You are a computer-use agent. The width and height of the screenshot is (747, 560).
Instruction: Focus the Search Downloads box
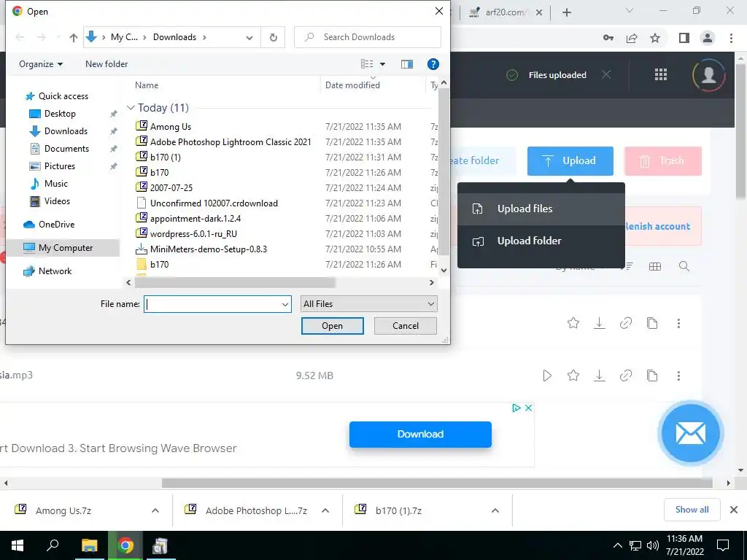[368, 37]
